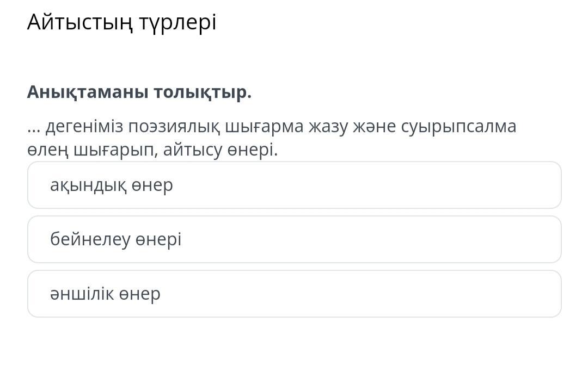Select the answer "бейнелеу өнері"
Image resolution: width=588 pixels, height=366 pixels.
(x=294, y=239)
